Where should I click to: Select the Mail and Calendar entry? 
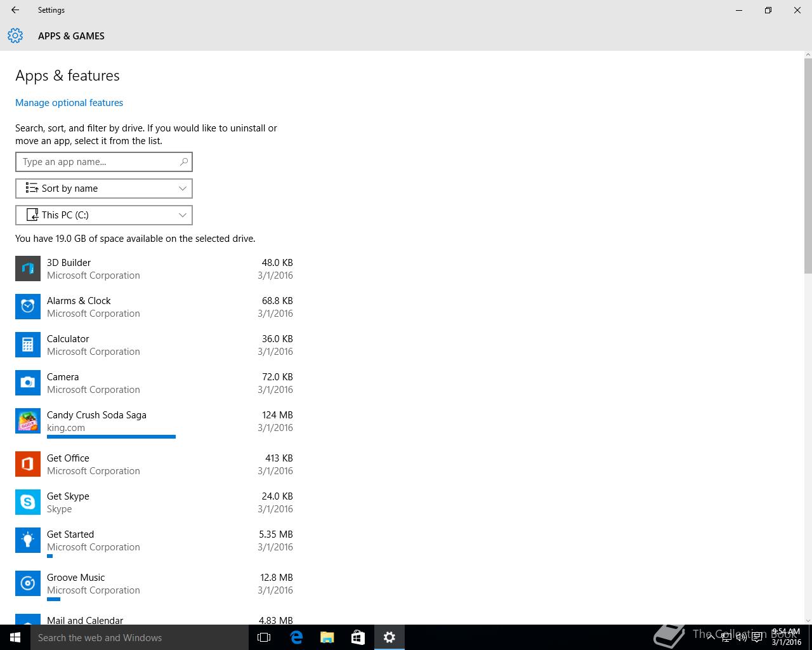154,620
